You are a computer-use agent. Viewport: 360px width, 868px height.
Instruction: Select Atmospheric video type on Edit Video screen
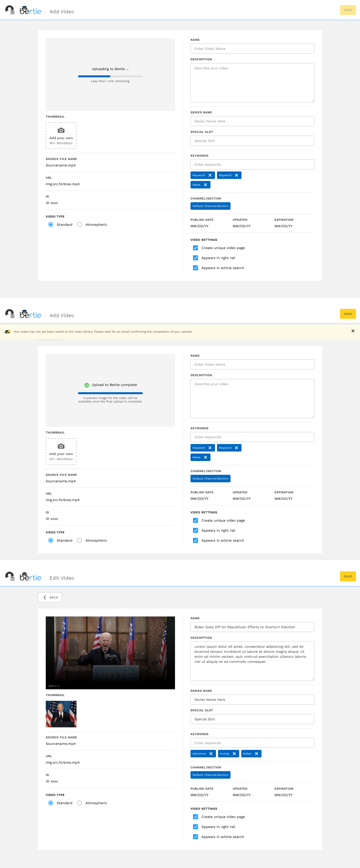(79, 803)
